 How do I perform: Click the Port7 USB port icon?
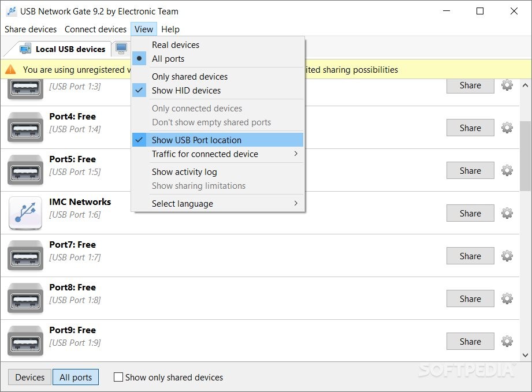click(25, 255)
